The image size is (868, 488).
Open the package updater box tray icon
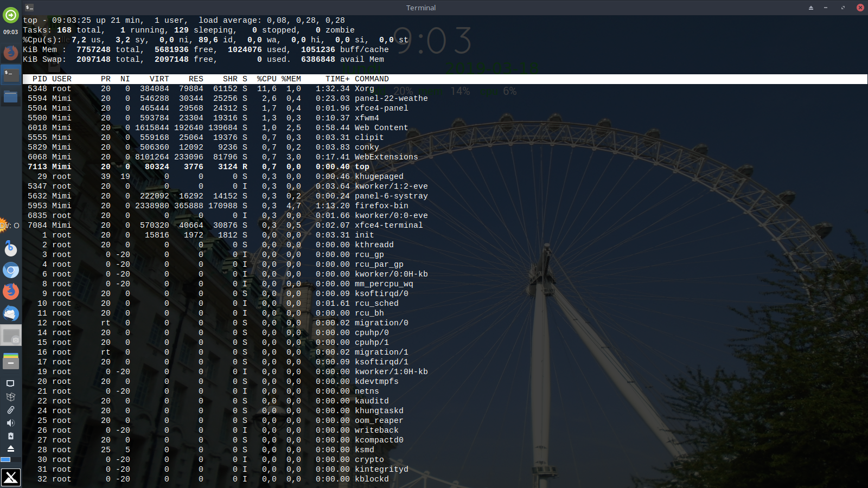[10, 397]
